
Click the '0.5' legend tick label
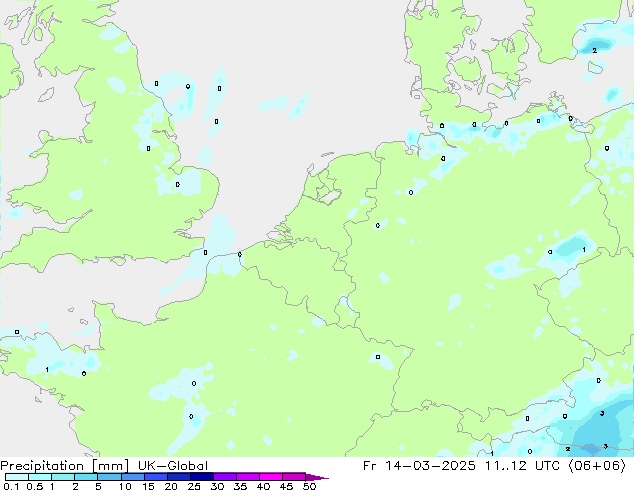[x=35, y=486]
